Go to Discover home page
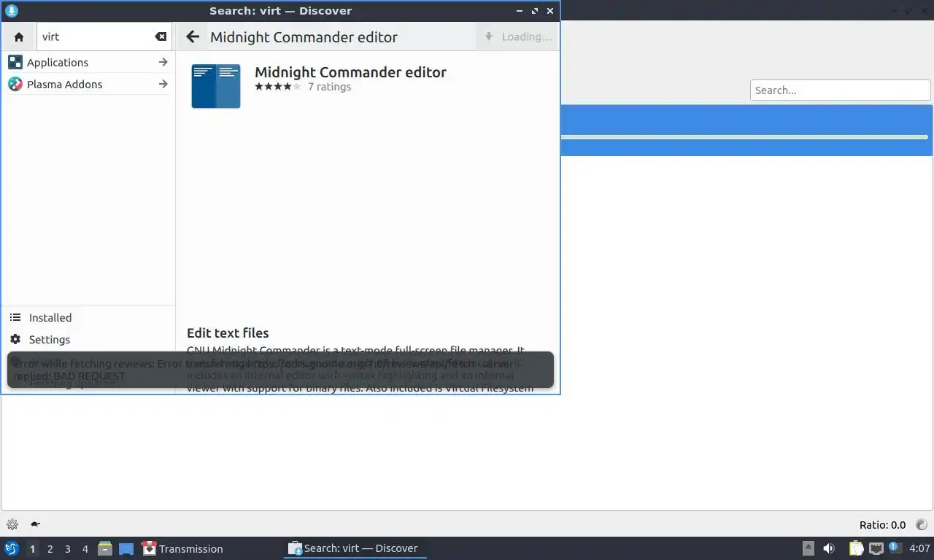 tap(19, 36)
